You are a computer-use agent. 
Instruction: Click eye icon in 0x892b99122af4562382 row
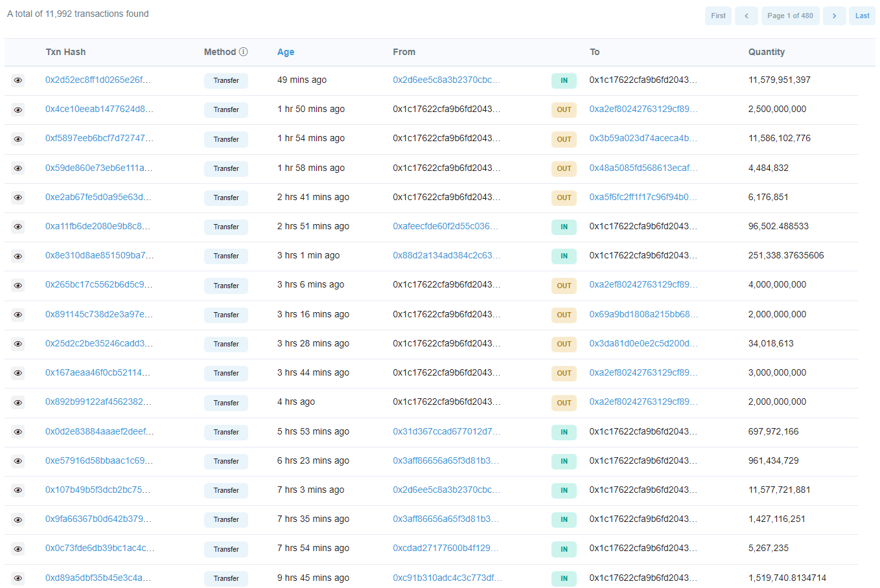(x=18, y=402)
